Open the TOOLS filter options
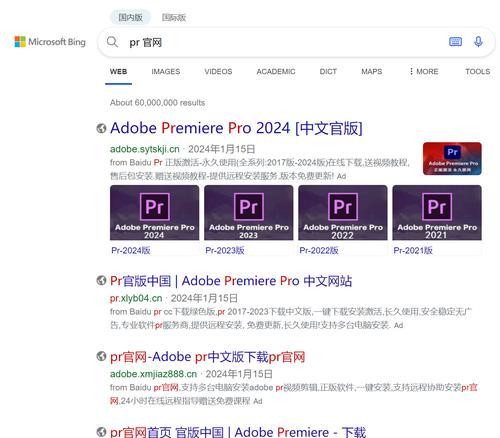Viewport: 500px width, 438px height. point(478,71)
